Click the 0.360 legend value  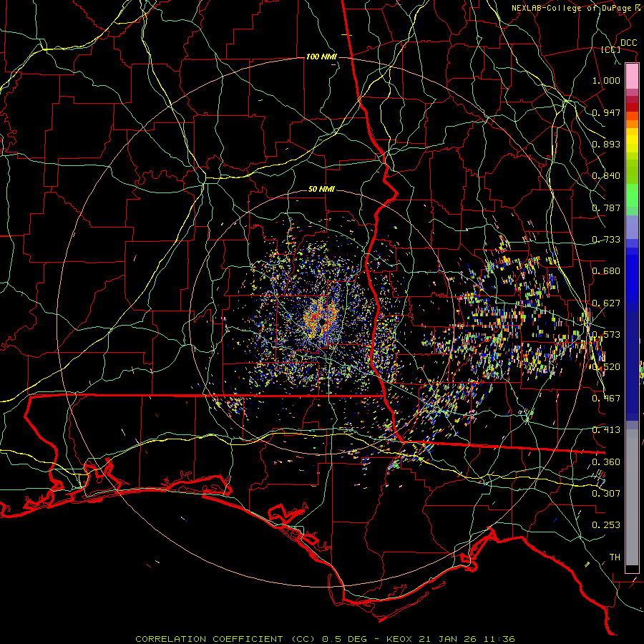pos(606,462)
